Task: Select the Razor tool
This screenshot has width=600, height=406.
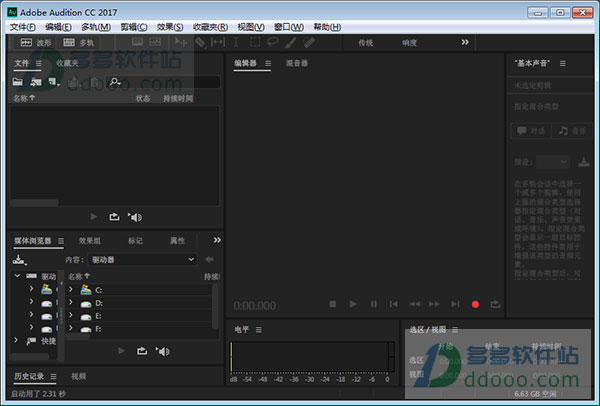Action: pyautogui.click(x=199, y=42)
